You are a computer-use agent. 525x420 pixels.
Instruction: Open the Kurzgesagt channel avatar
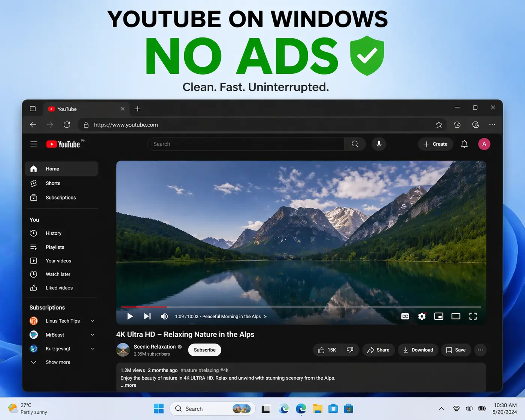click(x=34, y=349)
